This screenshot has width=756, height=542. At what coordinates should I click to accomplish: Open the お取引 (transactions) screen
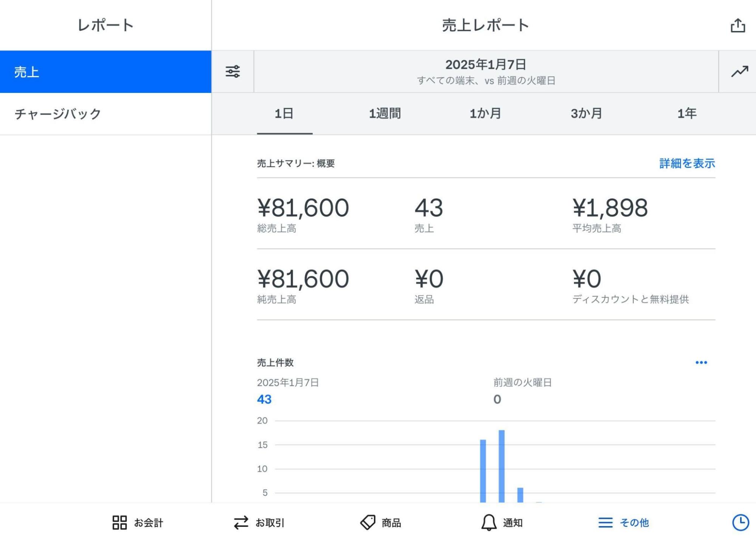pyautogui.click(x=260, y=523)
